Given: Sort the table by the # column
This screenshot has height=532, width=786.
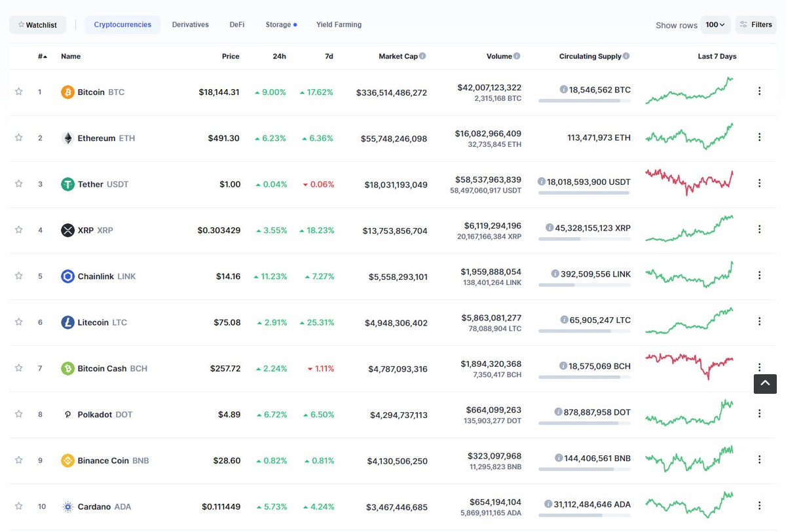Looking at the screenshot, I should (x=43, y=56).
